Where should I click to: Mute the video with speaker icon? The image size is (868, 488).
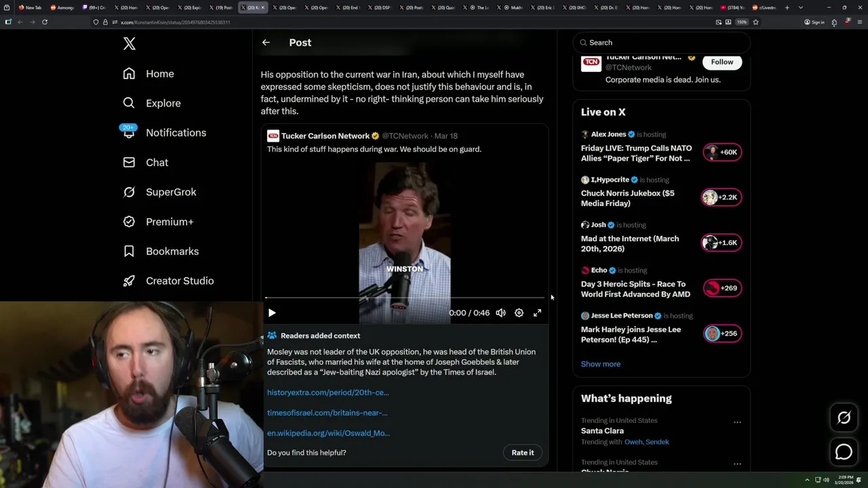(x=500, y=313)
